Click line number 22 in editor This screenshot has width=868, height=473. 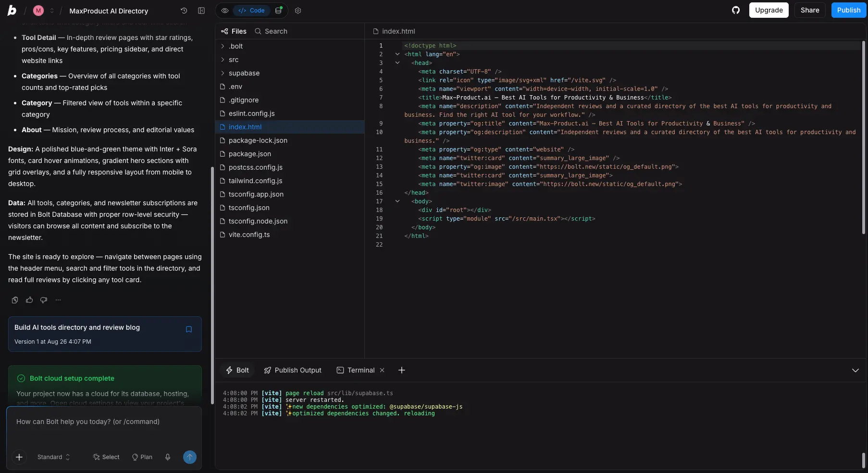tap(379, 245)
